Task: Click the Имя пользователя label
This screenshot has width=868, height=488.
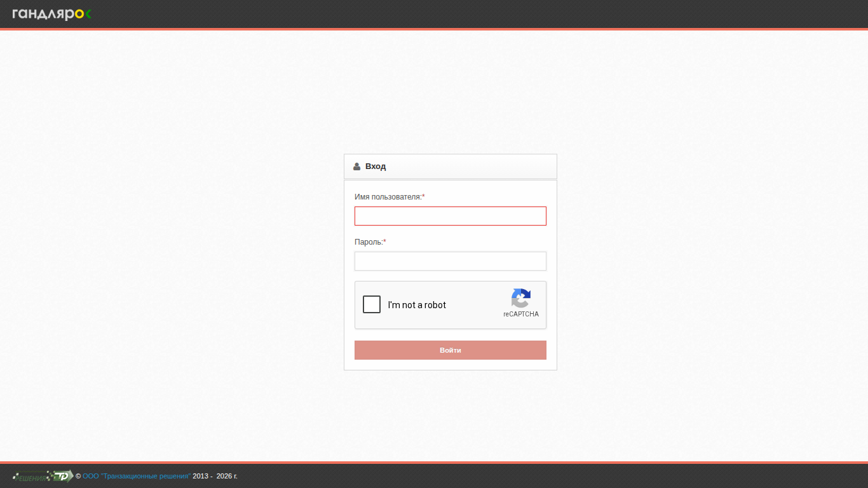Action: 388,197
